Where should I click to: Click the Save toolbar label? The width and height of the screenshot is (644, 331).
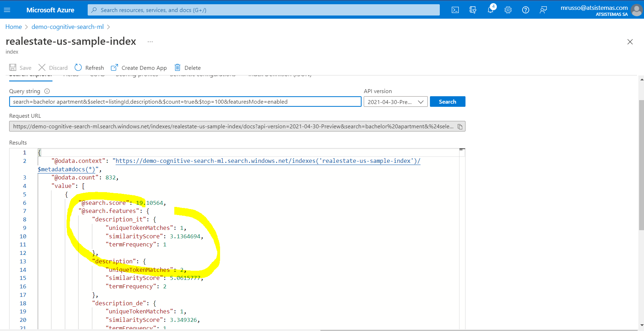[x=25, y=68]
